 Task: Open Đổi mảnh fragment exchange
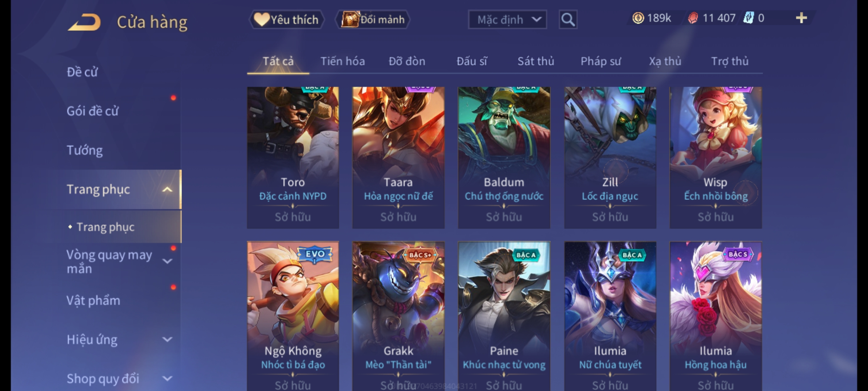coord(373,20)
